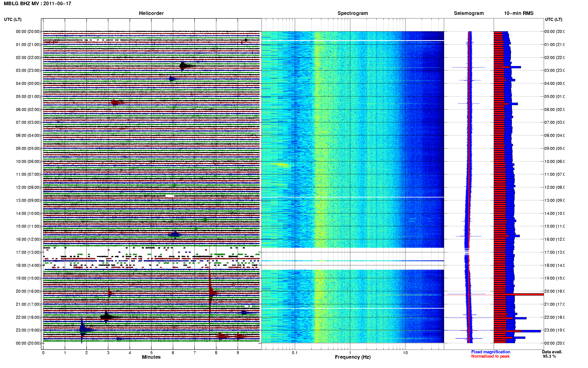Click left axis label '12:00 (08:00)'

click(28, 187)
